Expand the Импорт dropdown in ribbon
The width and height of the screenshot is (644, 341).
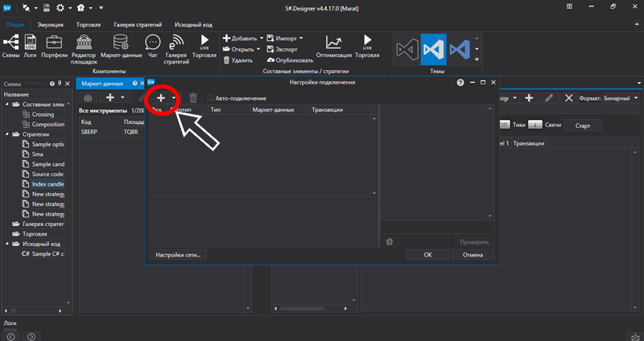tap(303, 38)
